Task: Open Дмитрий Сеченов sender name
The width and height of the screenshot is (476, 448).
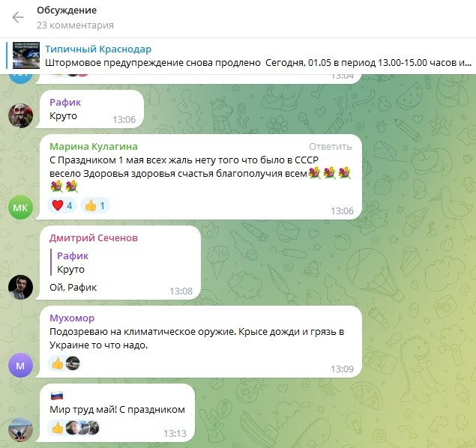Action: point(94,237)
